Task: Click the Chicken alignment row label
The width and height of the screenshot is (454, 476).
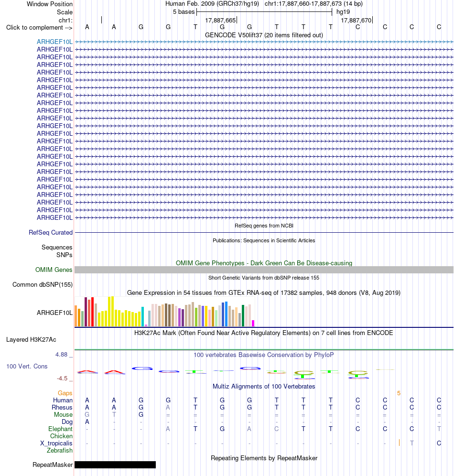Action: (x=61, y=436)
